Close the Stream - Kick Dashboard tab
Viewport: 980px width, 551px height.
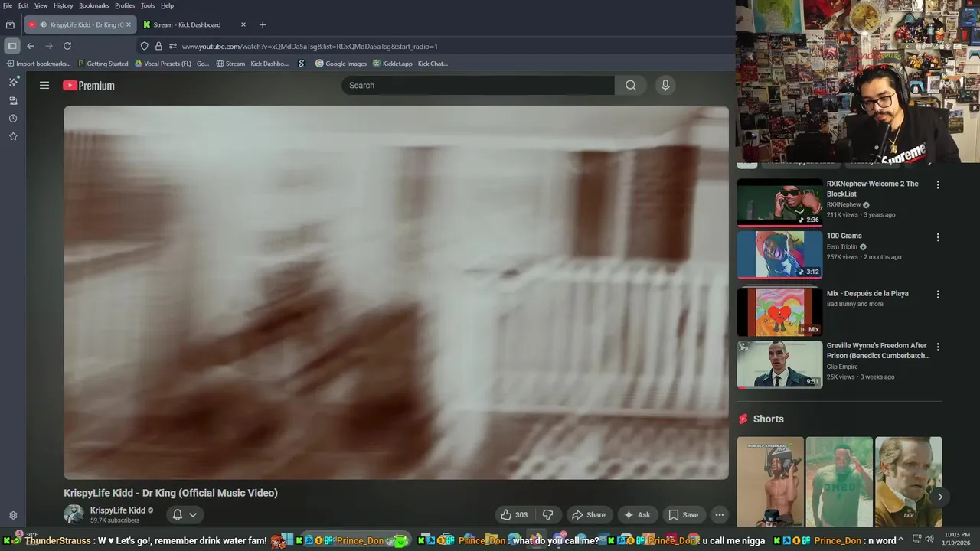pyautogui.click(x=243, y=24)
